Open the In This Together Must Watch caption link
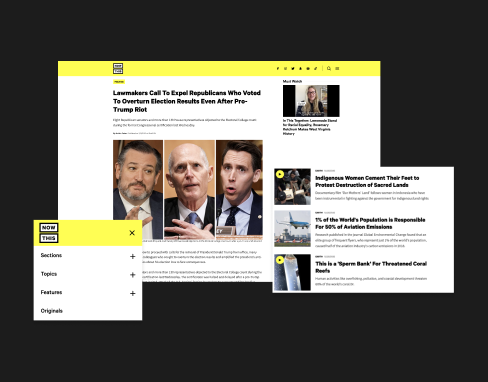The width and height of the screenshot is (488, 382). coord(310,127)
